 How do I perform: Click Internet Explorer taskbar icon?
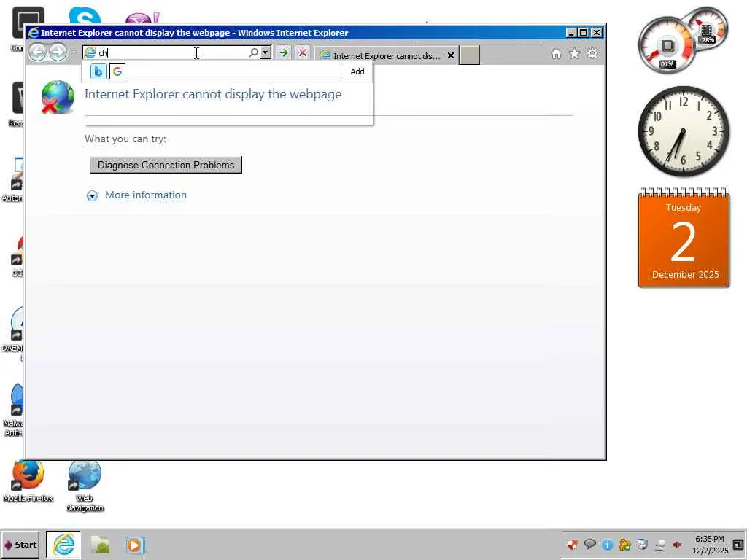(x=63, y=545)
